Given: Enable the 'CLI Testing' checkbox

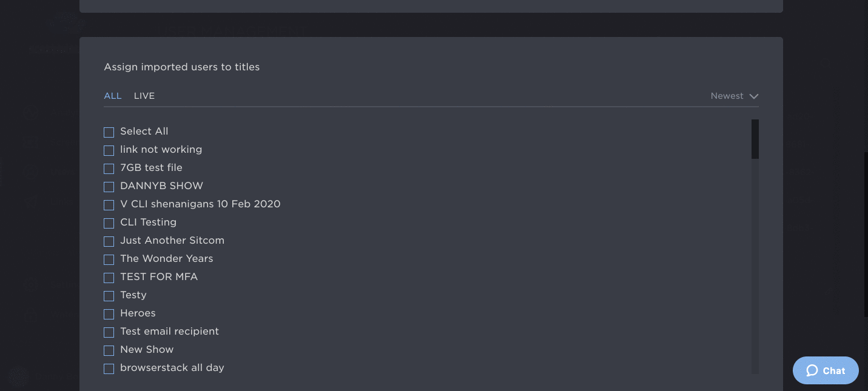Looking at the screenshot, I should tap(109, 223).
